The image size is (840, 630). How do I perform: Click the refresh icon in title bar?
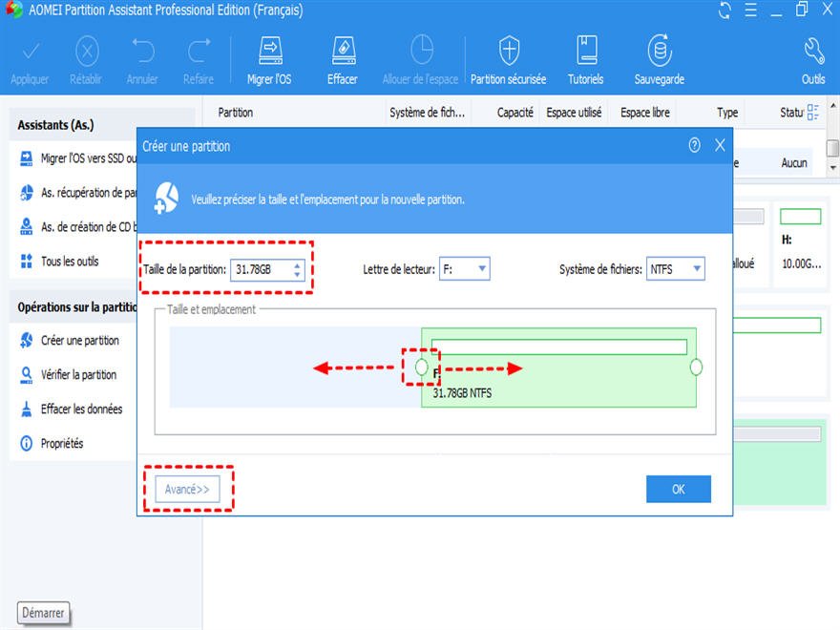724,10
